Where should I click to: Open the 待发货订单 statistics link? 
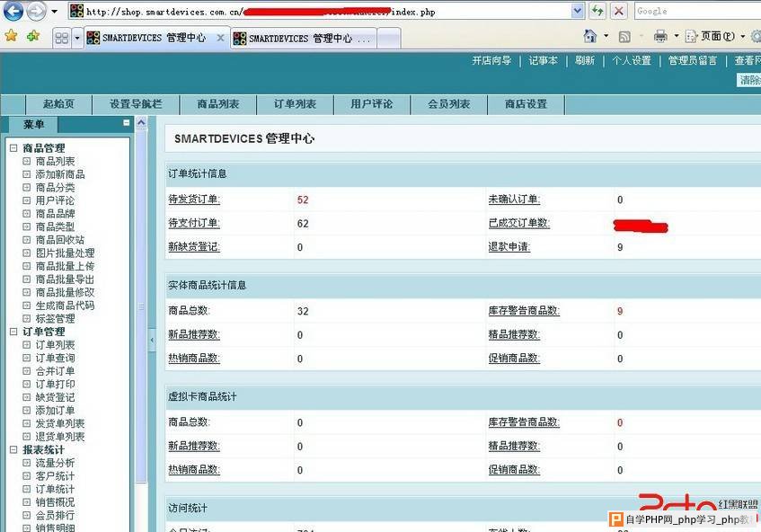point(194,199)
